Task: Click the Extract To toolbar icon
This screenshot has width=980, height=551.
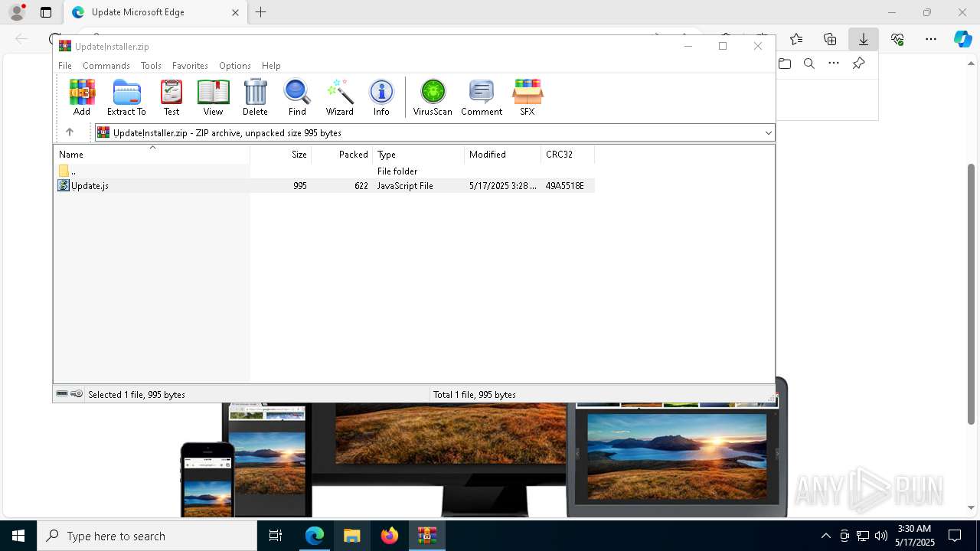Action: (126, 97)
